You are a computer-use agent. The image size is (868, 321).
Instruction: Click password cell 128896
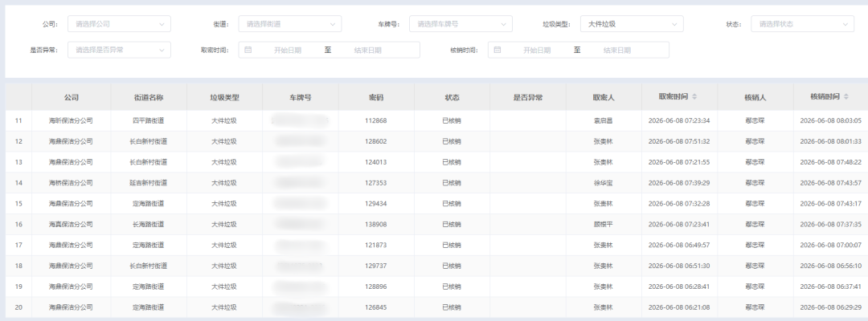376,286
